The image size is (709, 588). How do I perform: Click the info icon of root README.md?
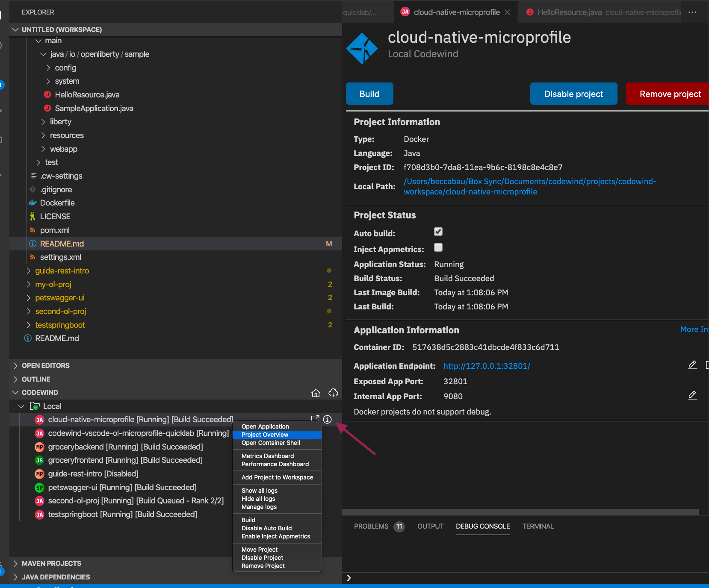tap(28, 338)
